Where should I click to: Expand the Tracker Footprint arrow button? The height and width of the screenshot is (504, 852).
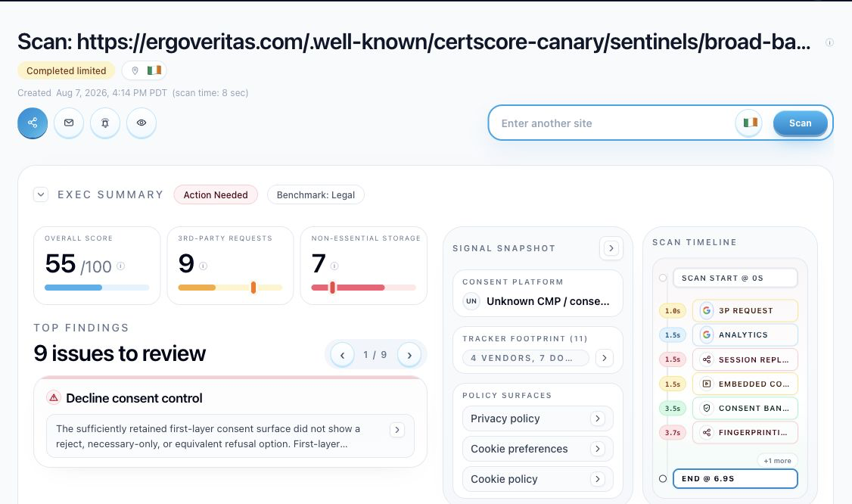click(x=605, y=358)
